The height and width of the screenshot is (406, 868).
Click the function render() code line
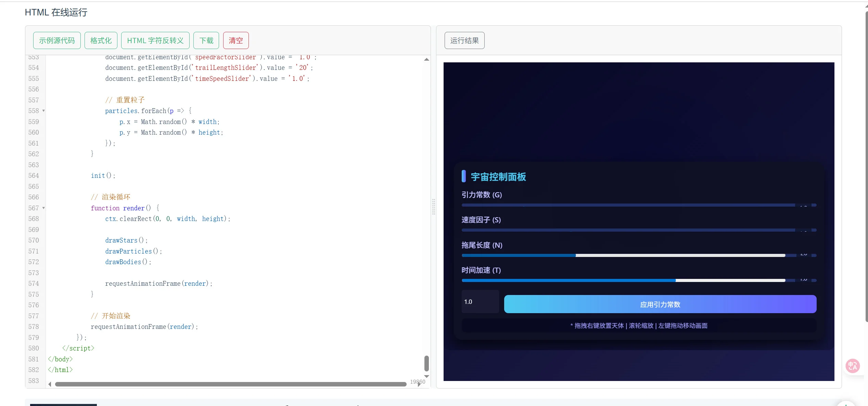(125, 208)
